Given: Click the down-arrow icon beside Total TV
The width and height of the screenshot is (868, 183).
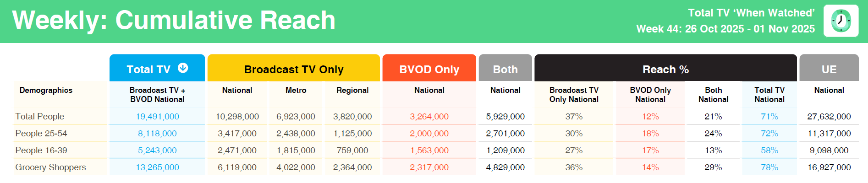Looking at the screenshot, I should 183,68.
